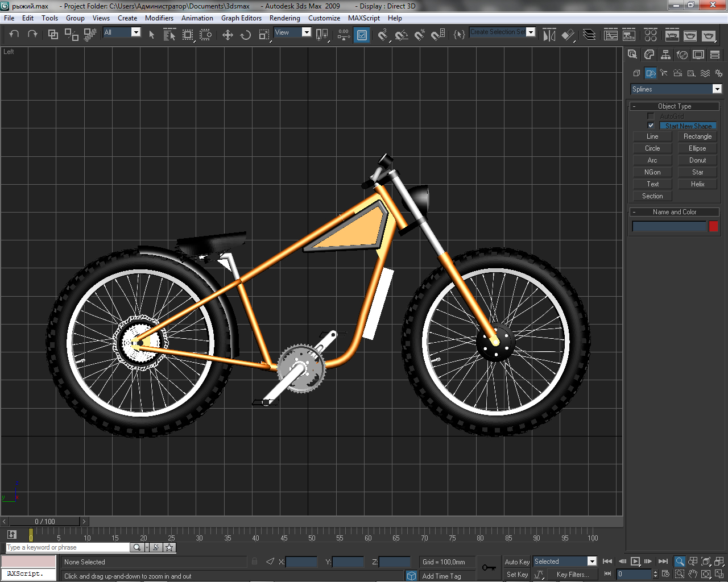Select the Select and Move tool
Viewport: 728px width, 582px height.
(x=227, y=35)
